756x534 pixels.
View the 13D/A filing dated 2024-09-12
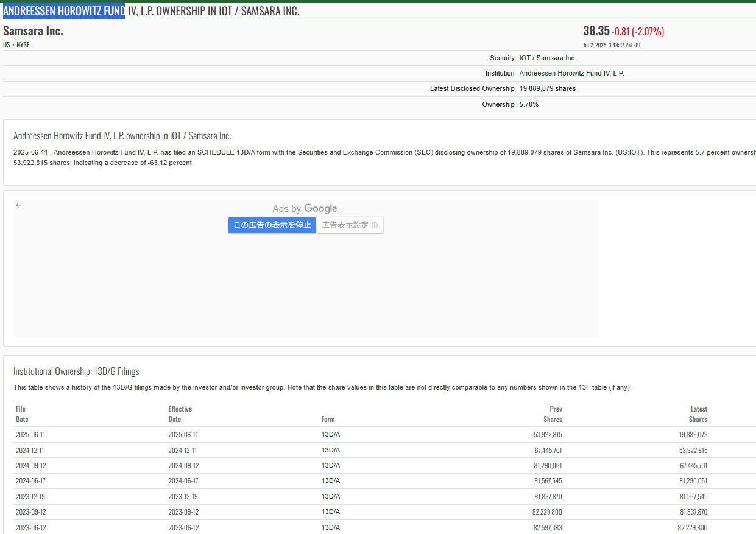[x=330, y=466]
